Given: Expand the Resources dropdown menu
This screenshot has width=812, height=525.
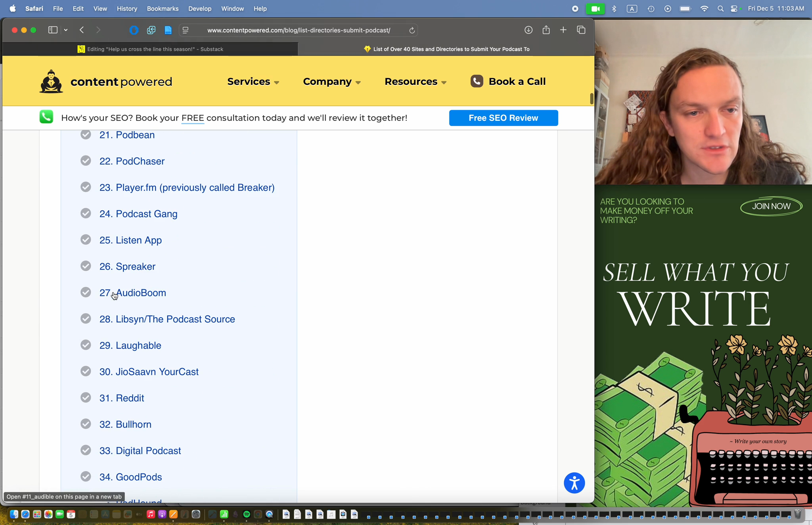Looking at the screenshot, I should coord(416,82).
